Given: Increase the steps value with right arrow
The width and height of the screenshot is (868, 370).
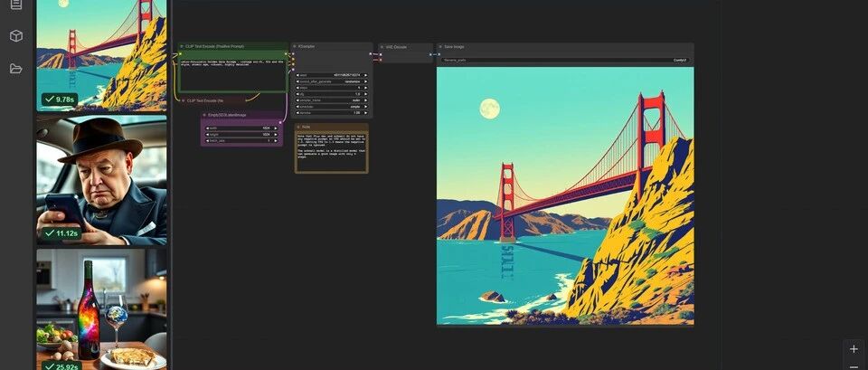Looking at the screenshot, I should [x=365, y=88].
